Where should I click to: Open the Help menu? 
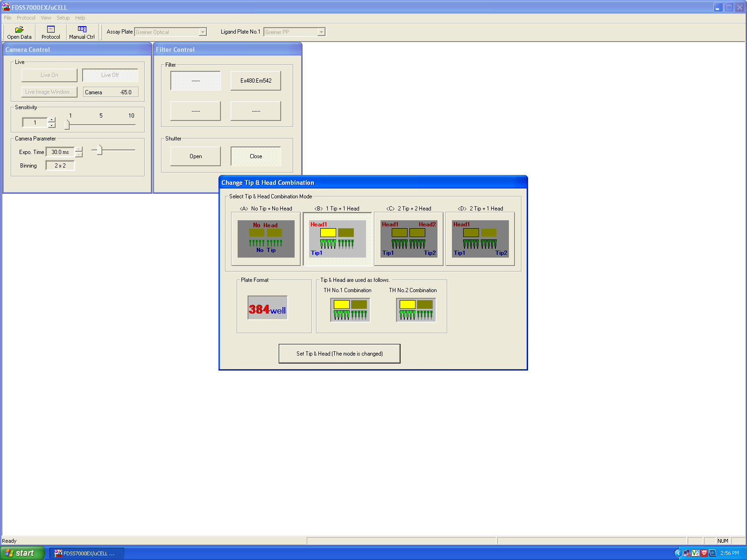click(x=80, y=18)
